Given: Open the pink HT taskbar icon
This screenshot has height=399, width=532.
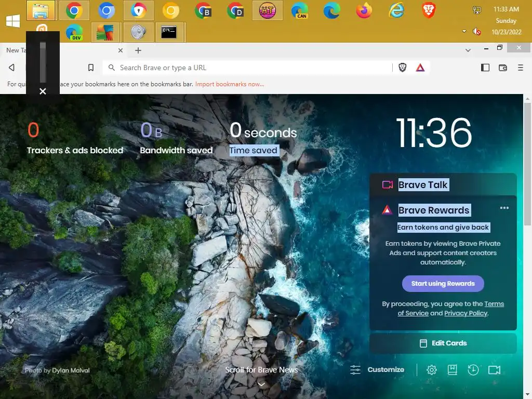Looking at the screenshot, I should click(268, 10).
